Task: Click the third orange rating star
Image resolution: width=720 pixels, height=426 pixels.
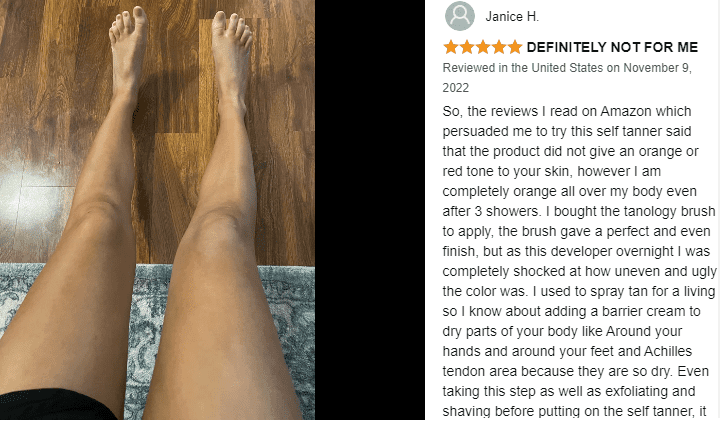Action: (483, 47)
